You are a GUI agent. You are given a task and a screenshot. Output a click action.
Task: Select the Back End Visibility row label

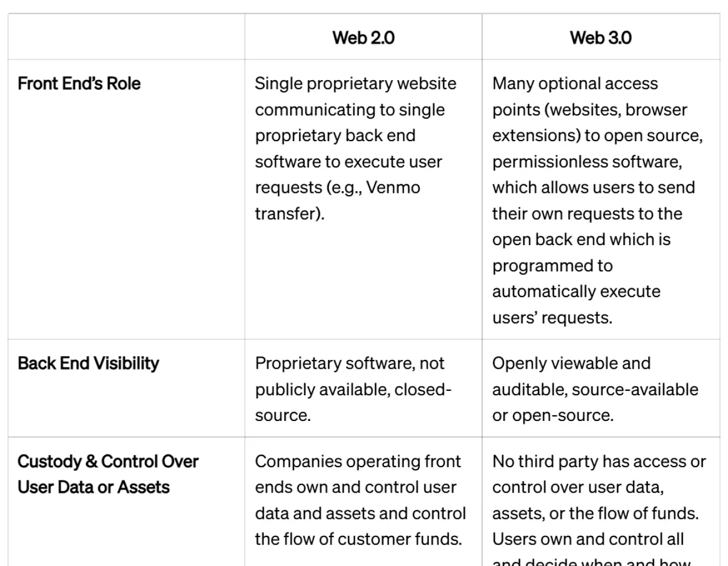[x=88, y=363]
